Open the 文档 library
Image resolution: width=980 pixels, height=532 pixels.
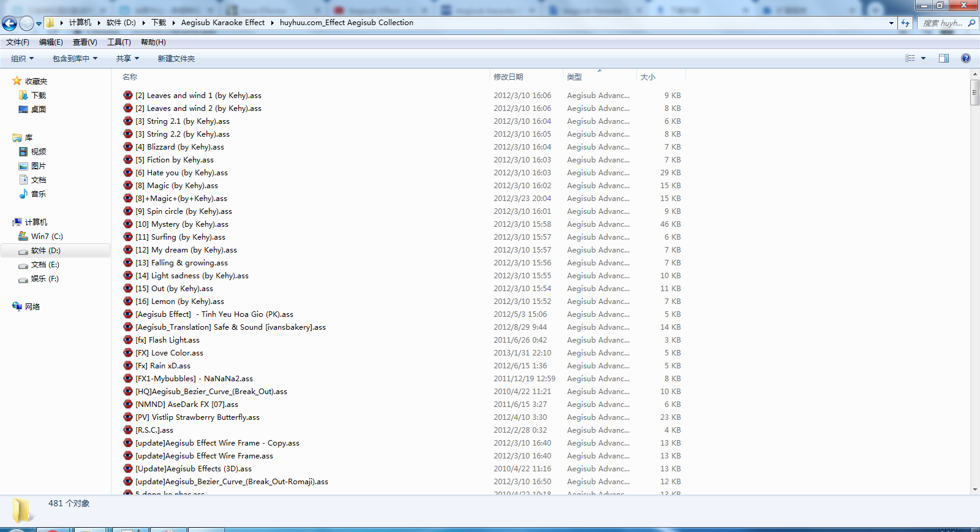(39, 180)
